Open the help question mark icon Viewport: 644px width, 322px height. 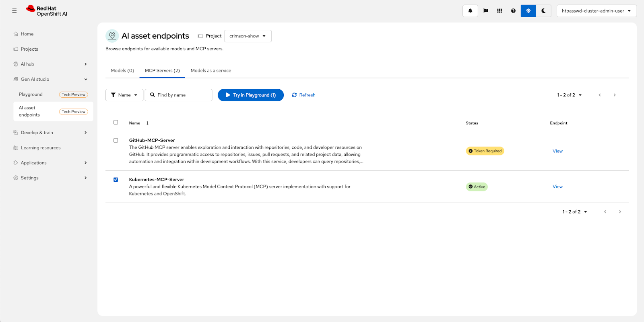513,11
